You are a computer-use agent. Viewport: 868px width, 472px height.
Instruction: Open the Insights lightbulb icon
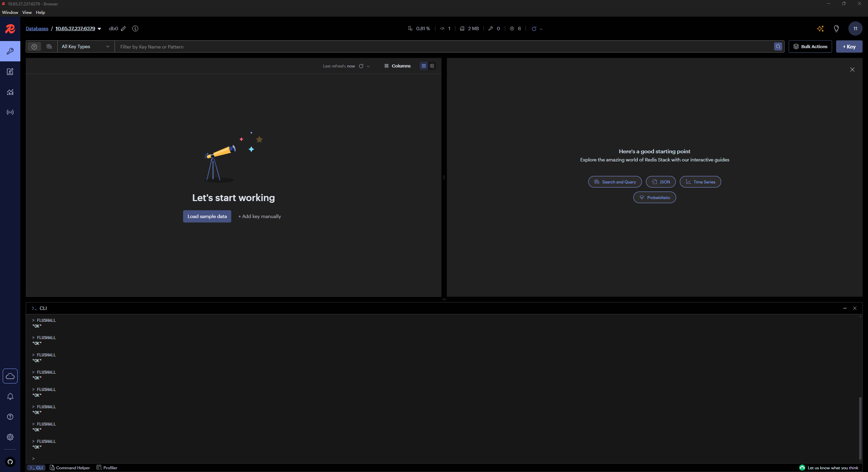click(836, 29)
